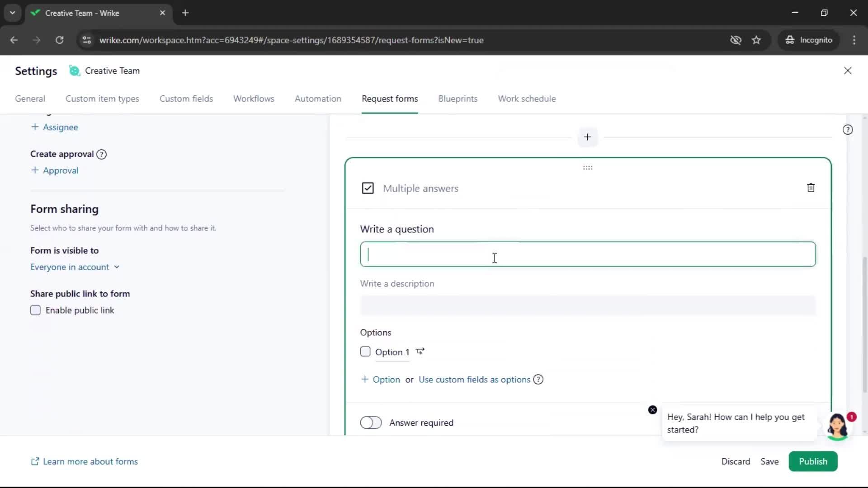Open a new browser tab

pos(185,13)
